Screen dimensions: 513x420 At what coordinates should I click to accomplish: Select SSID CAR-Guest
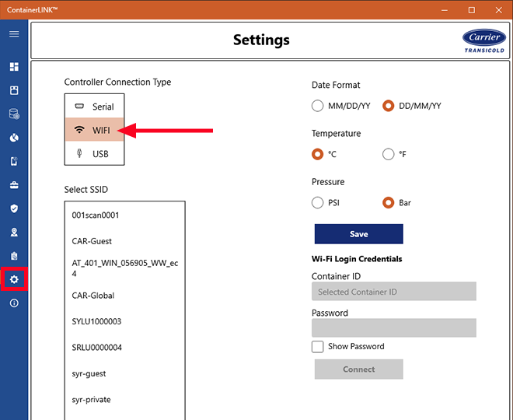point(124,241)
